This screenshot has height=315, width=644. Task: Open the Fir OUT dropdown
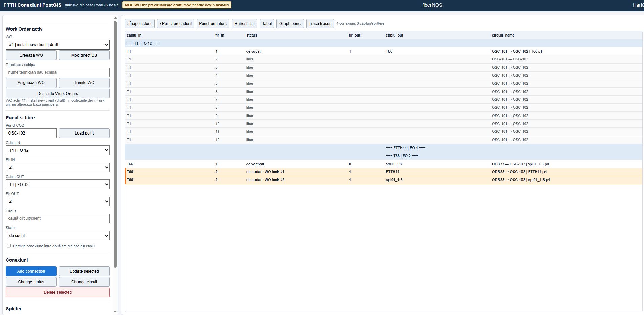58,201
